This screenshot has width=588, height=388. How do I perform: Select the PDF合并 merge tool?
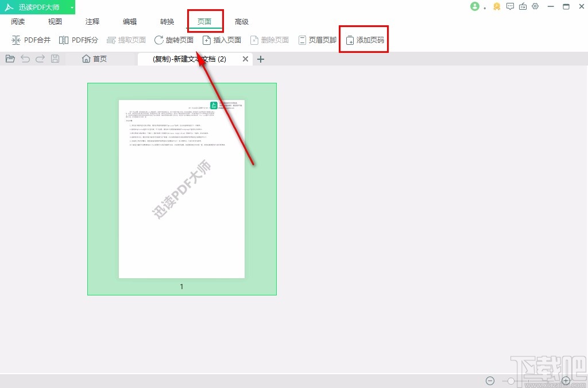(32, 40)
